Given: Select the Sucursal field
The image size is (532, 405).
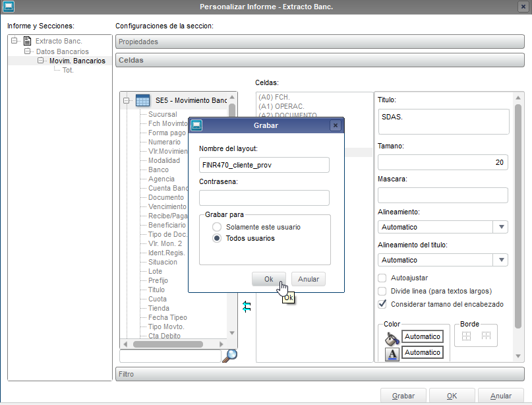Looking at the screenshot, I should click(163, 114).
